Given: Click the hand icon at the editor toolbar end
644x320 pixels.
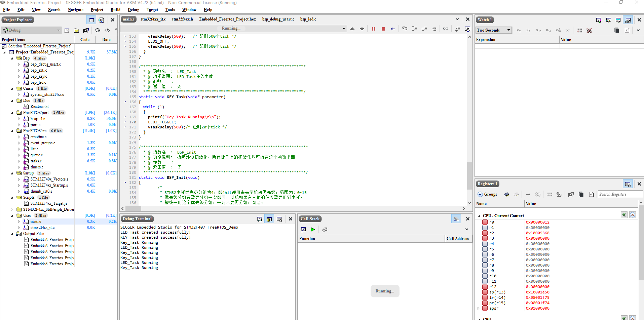Looking at the screenshot, I should [x=467, y=29].
